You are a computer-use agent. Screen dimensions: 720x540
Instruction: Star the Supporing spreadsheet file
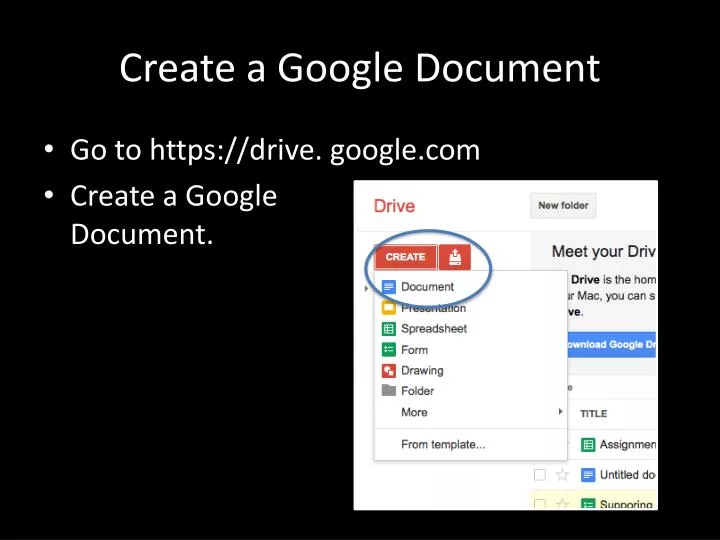pos(562,504)
